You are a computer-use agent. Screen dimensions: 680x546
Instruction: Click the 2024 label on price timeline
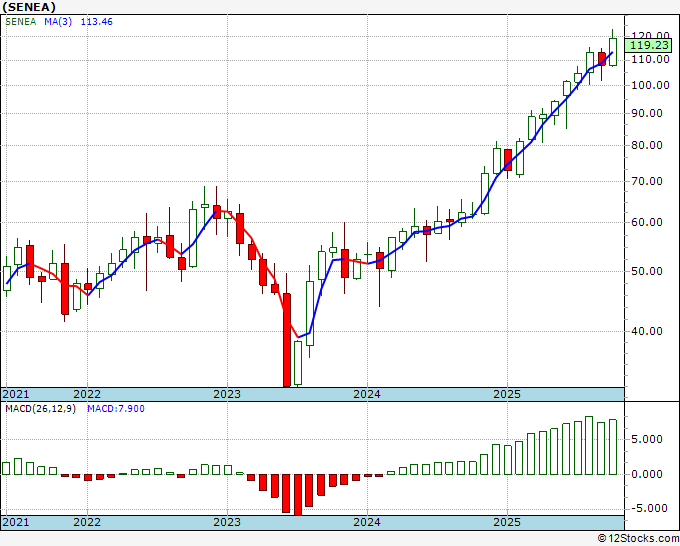pyautogui.click(x=367, y=394)
